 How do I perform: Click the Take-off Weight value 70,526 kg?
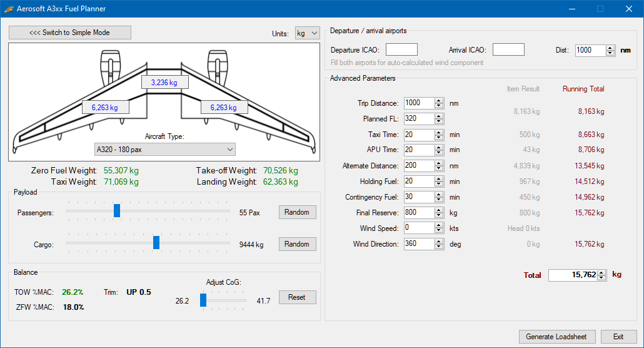click(x=281, y=170)
